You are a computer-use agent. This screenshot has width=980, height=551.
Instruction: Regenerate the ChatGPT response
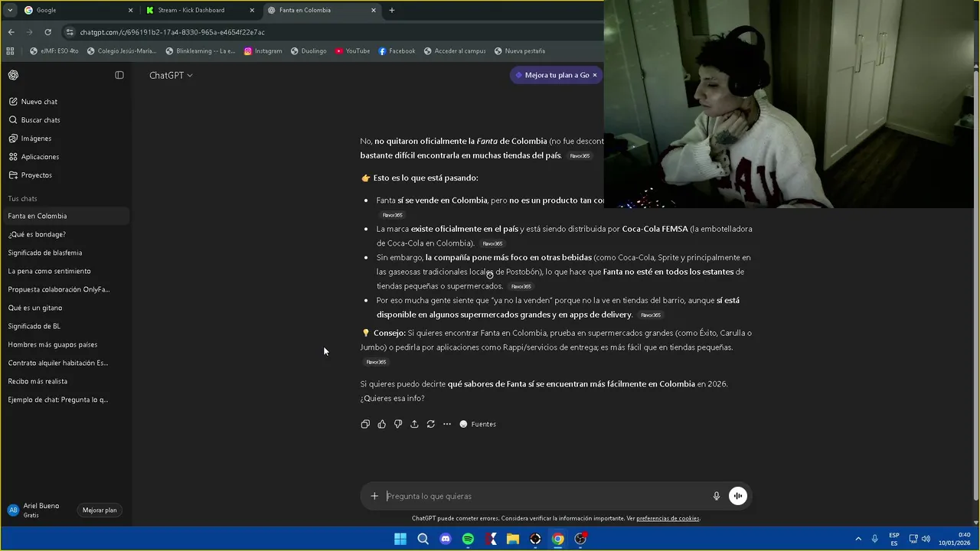coord(430,424)
